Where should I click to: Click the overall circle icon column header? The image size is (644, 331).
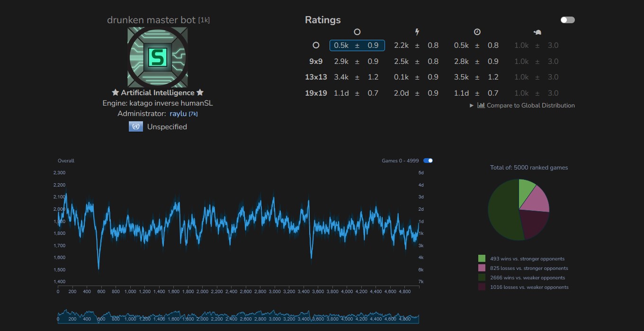click(357, 32)
